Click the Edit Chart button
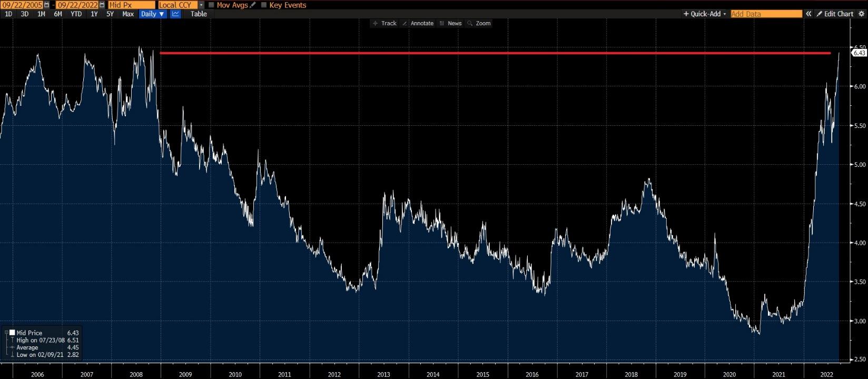Screen dimensions: 868x379 pyautogui.click(x=835, y=14)
